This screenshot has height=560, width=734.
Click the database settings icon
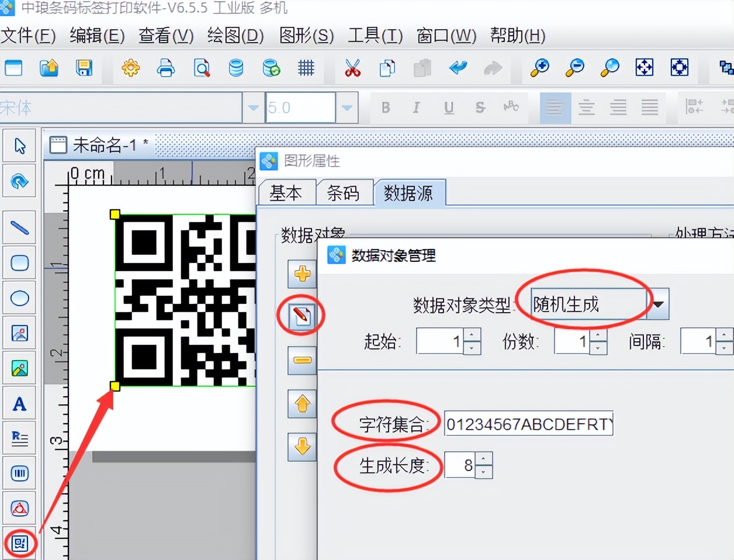[x=236, y=68]
